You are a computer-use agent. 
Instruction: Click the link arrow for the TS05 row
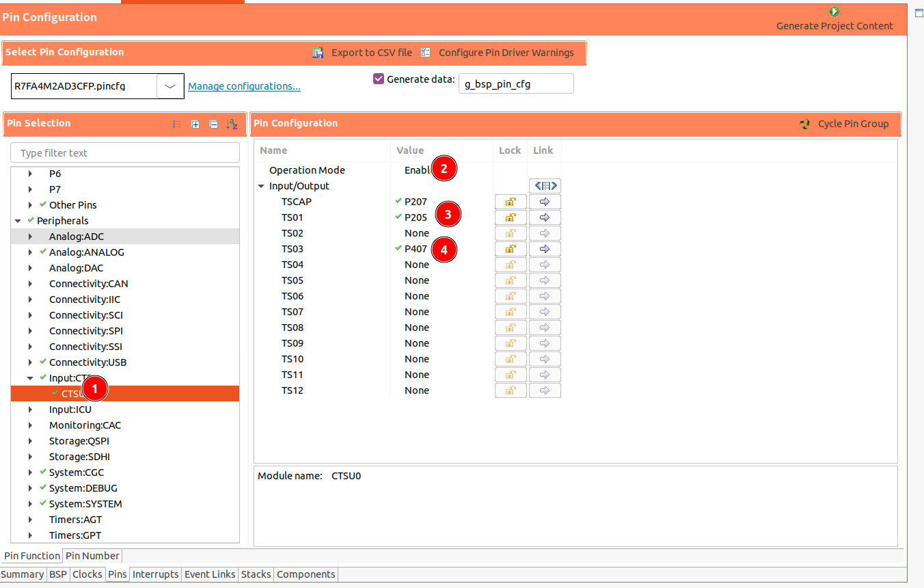pos(545,280)
